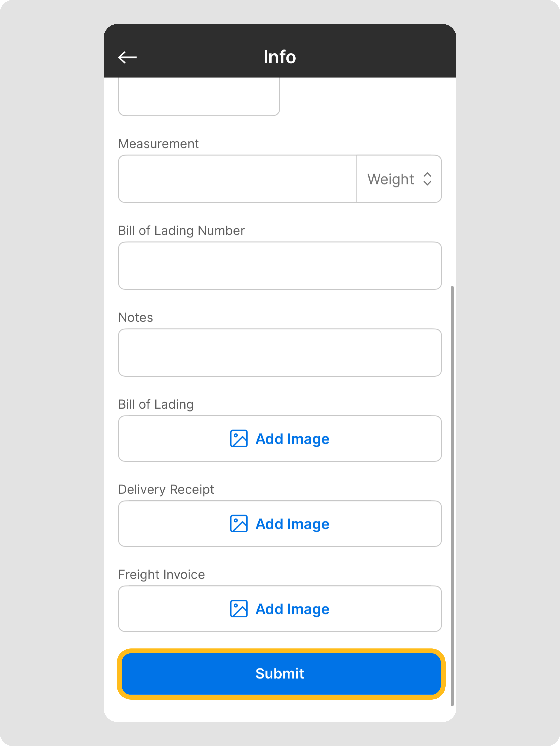The width and height of the screenshot is (560, 746).
Task: Tap the Add Image text for Bill of Lading
Action: point(292,439)
